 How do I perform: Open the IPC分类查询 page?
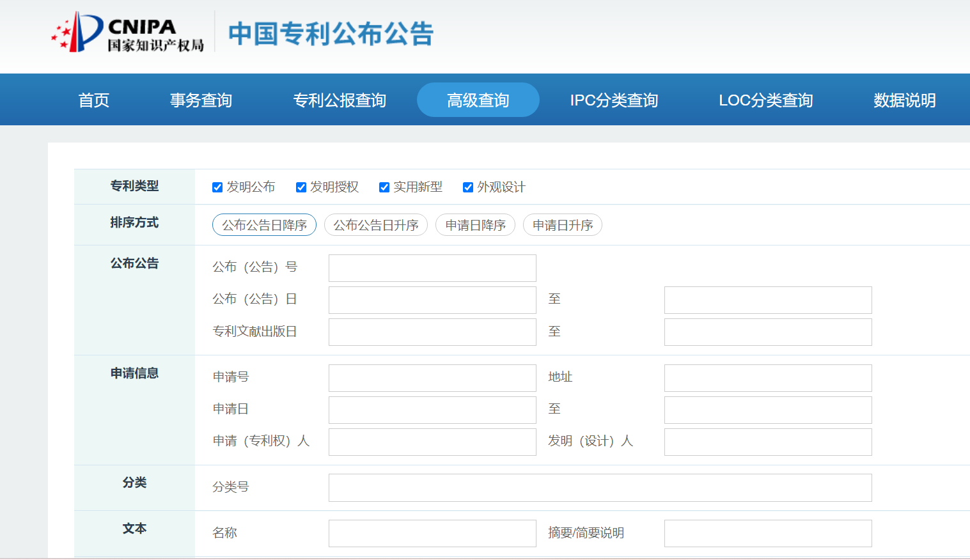(x=614, y=100)
